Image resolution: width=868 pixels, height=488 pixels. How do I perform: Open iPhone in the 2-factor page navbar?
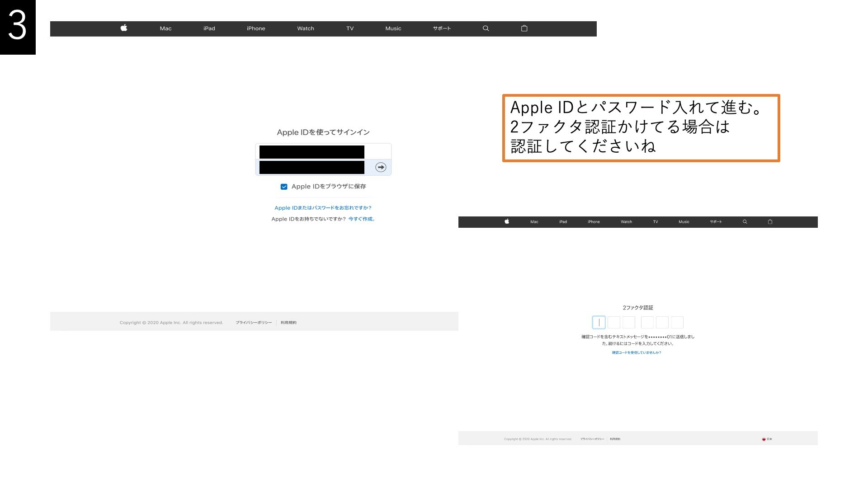[x=594, y=222]
